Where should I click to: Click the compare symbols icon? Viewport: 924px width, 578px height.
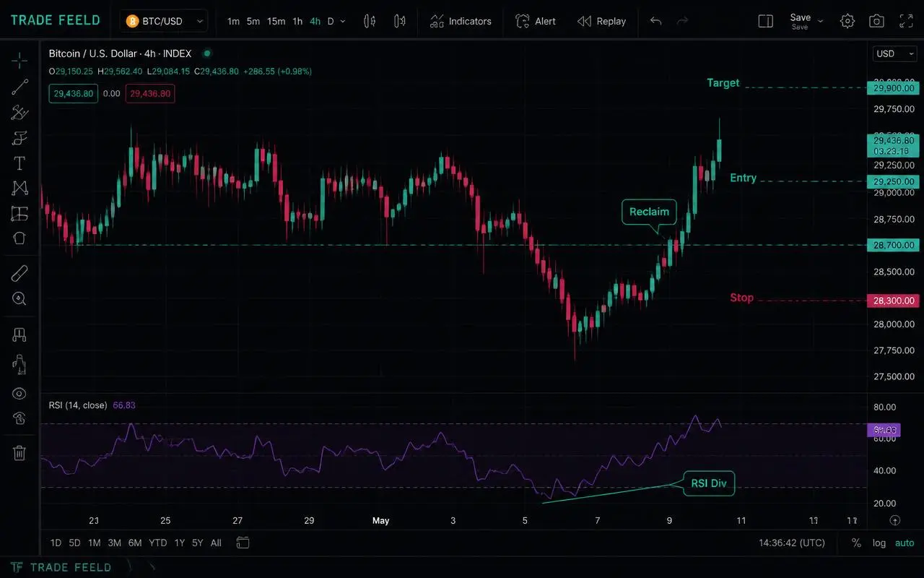pyautogui.click(x=399, y=21)
